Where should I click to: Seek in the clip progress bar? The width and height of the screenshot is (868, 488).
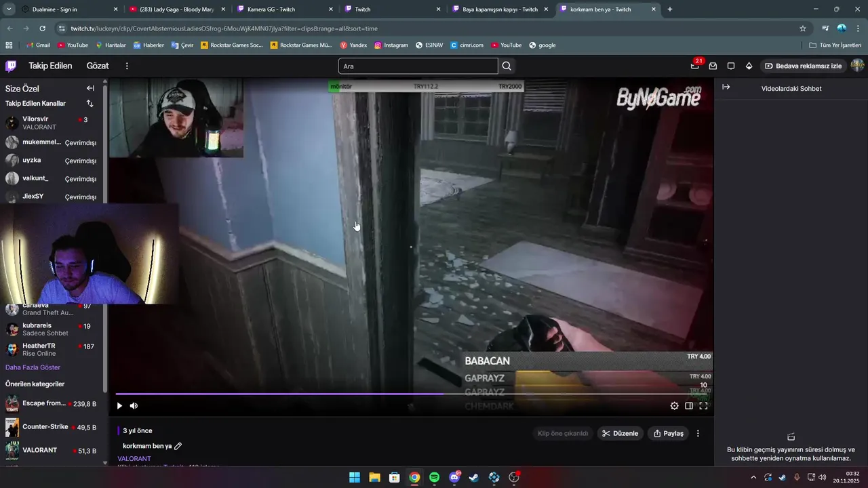[412, 394]
